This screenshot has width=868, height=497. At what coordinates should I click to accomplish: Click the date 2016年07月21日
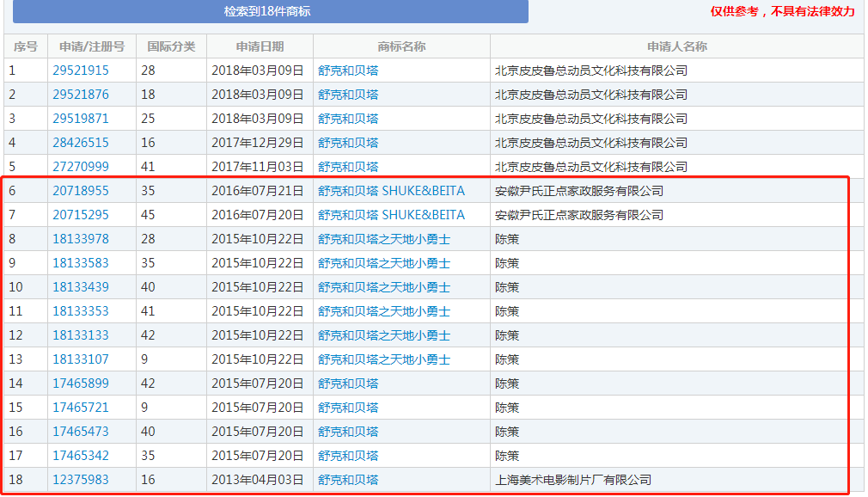pos(258,191)
